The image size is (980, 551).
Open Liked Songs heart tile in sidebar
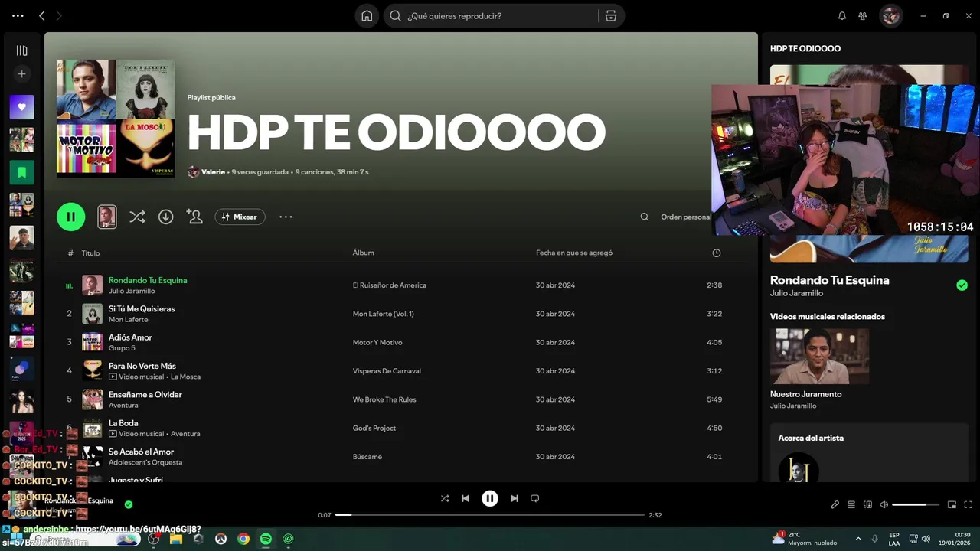[21, 107]
